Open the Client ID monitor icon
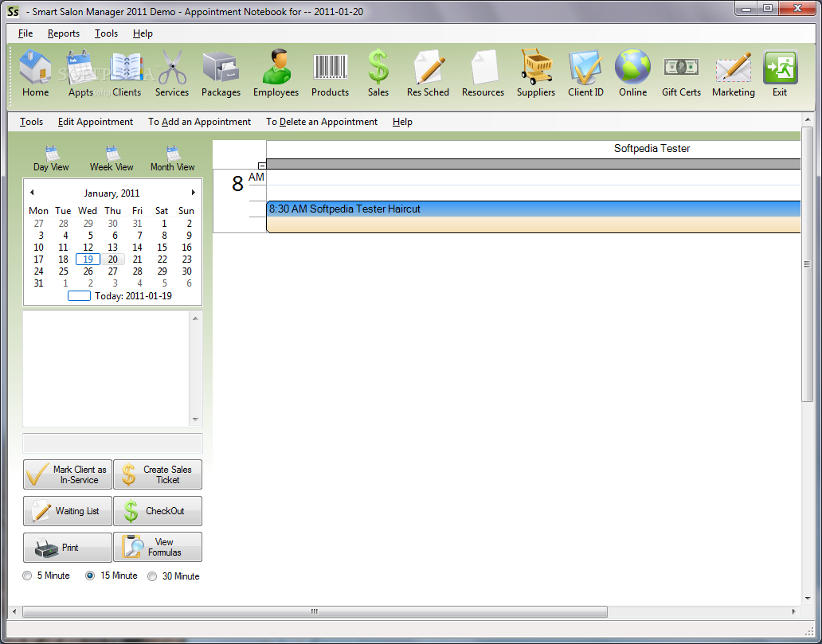This screenshot has height=644, width=822. [585, 73]
